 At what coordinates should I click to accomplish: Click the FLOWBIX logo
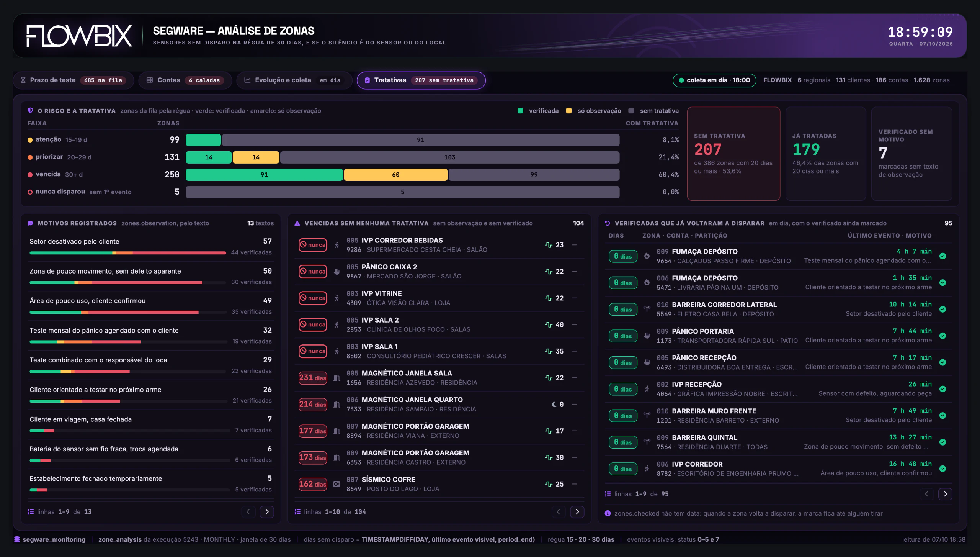79,36
